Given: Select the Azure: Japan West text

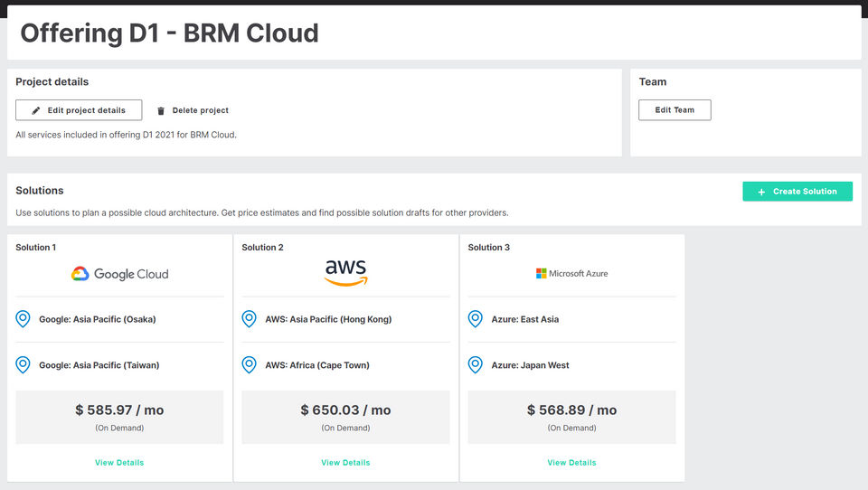Looking at the screenshot, I should (x=531, y=365).
